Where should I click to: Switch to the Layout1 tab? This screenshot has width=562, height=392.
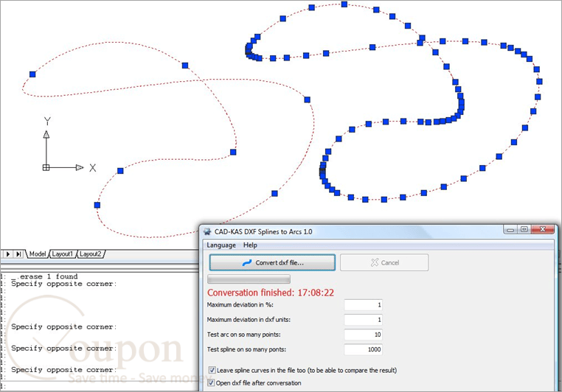(62, 253)
